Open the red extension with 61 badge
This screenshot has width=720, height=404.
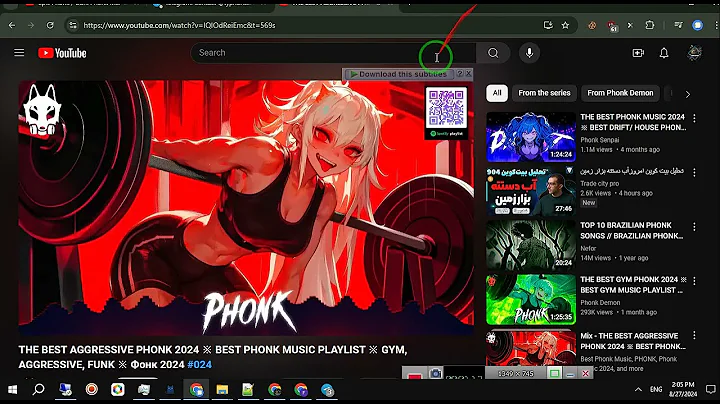tap(612, 26)
